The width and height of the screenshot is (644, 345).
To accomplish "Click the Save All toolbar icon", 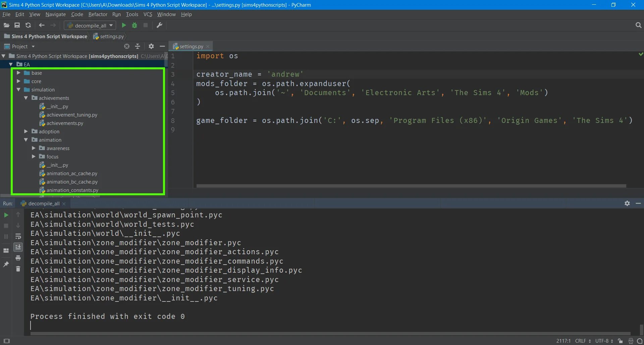I will click(x=17, y=25).
